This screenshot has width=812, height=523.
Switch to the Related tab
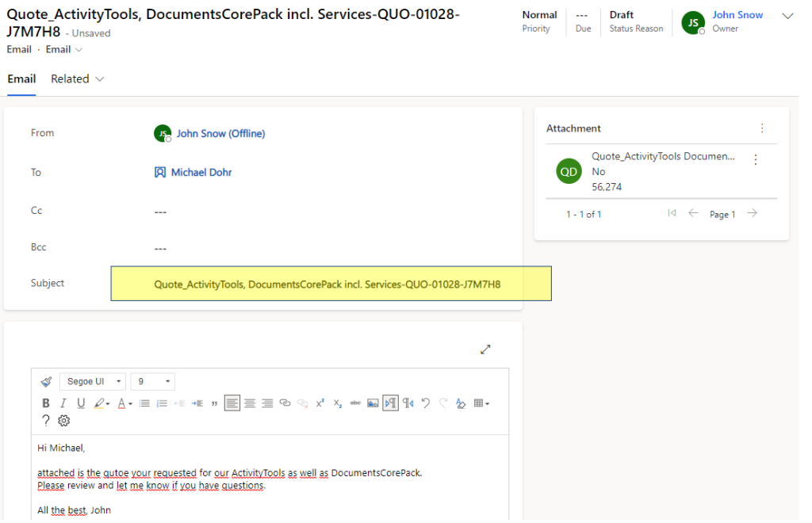pyautogui.click(x=70, y=78)
